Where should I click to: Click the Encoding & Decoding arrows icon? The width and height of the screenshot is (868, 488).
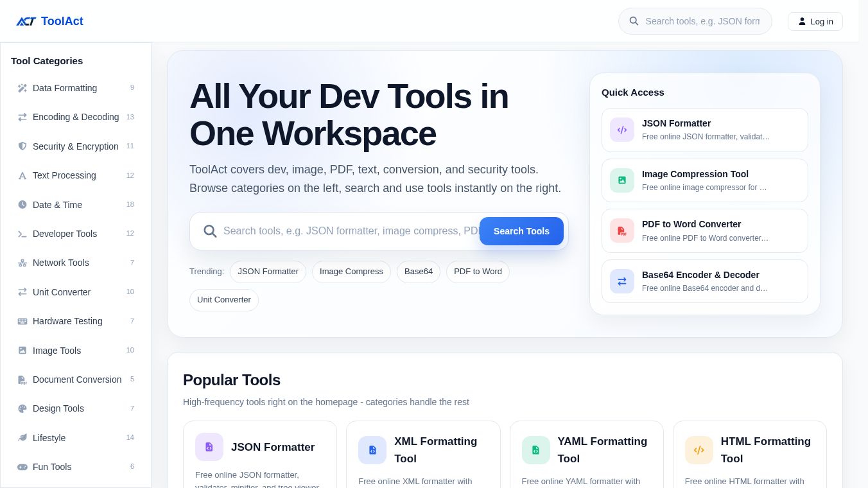[22, 117]
